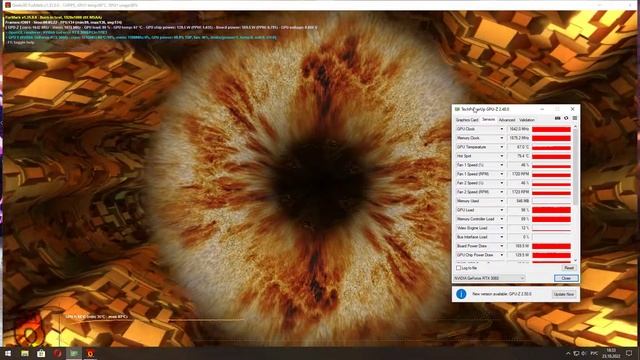Open the network icon in system tray
This screenshot has width=640, height=360.
click(x=576, y=353)
